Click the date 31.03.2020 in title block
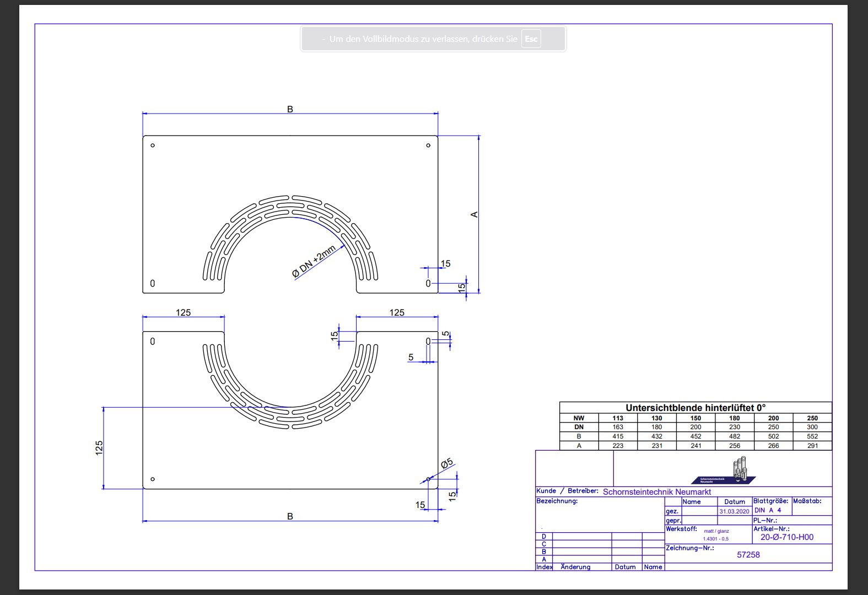This screenshot has width=868, height=595. click(x=734, y=511)
